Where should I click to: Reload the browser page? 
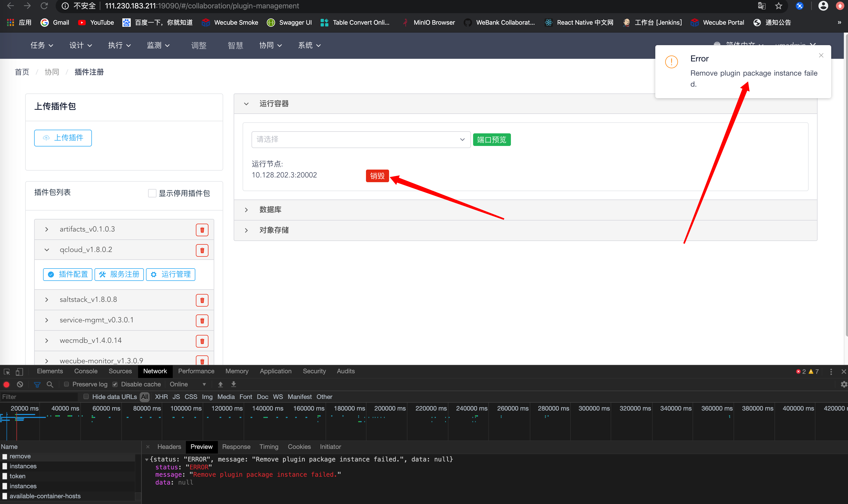coord(44,6)
